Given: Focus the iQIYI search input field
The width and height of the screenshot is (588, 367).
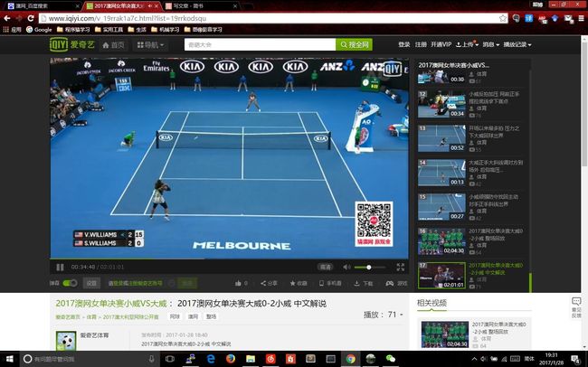Looking at the screenshot, I should pos(260,44).
